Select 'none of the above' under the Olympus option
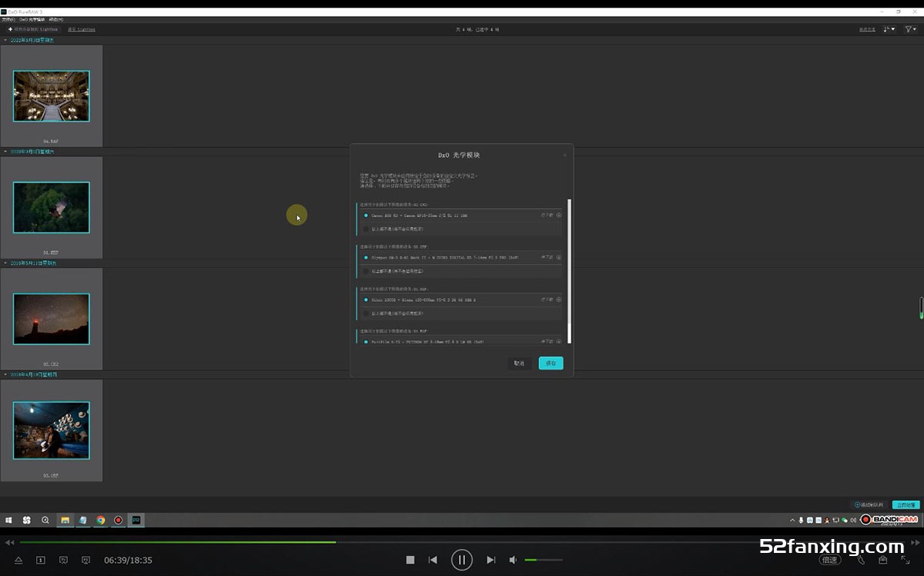Screen dimensions: 924x576 [x=366, y=271]
